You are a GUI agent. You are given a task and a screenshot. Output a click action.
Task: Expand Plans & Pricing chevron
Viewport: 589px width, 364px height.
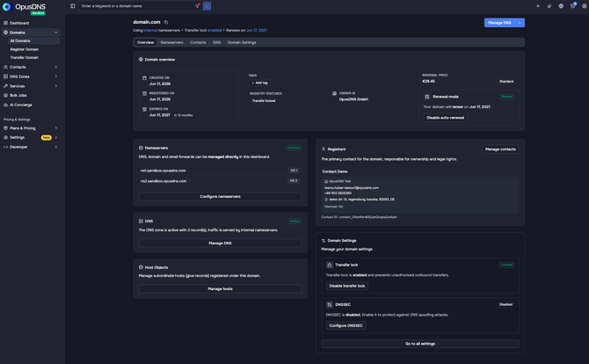coord(56,128)
